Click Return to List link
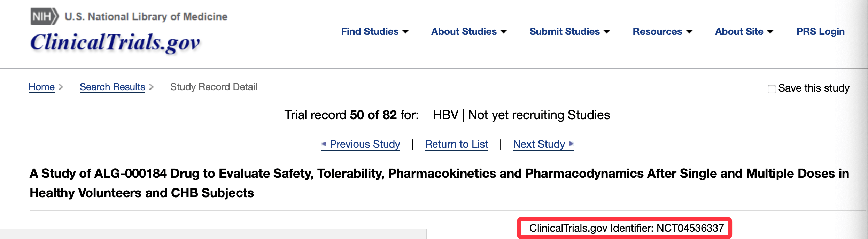This screenshot has height=239, width=868. pyautogui.click(x=456, y=144)
